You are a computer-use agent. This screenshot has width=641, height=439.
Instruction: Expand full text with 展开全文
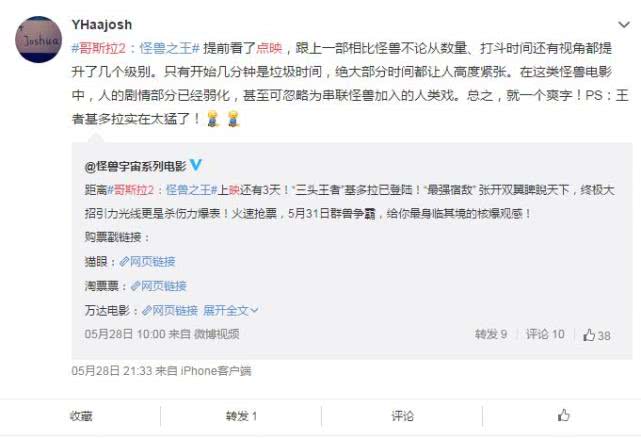(231, 311)
